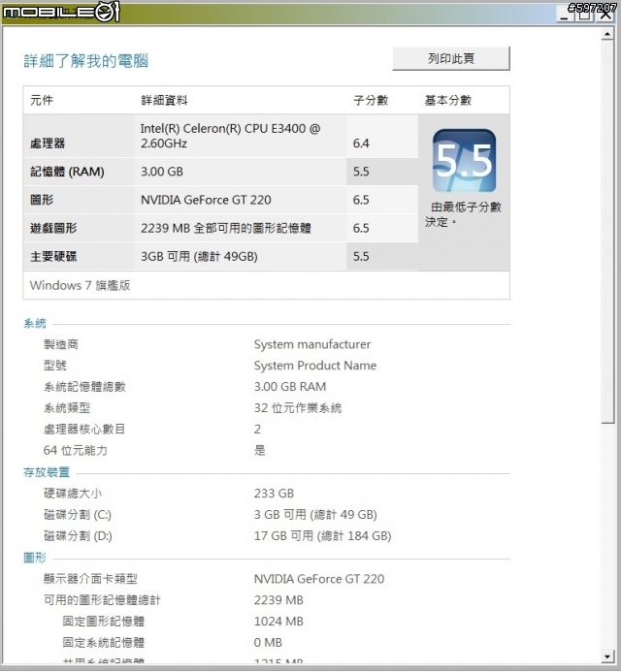The width and height of the screenshot is (621, 672).
Task: Click the 子分數 column header
Action: click(371, 100)
